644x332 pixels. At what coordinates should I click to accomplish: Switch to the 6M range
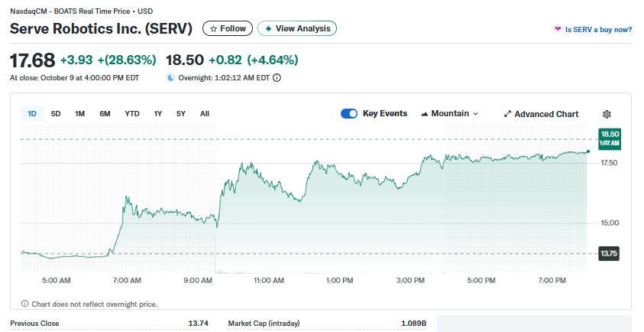pos(105,114)
